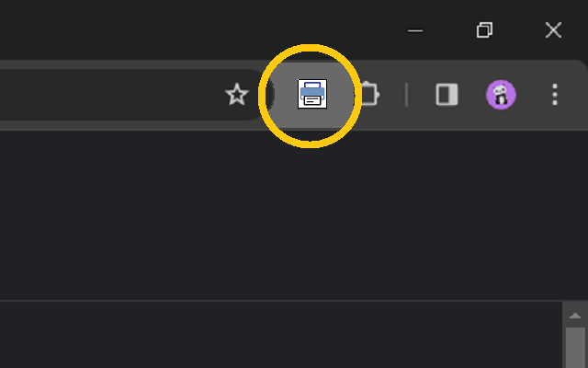Screen dimensions: 588x368
Task: Click the vertical scrollbar thumb
Action: click(x=575, y=348)
